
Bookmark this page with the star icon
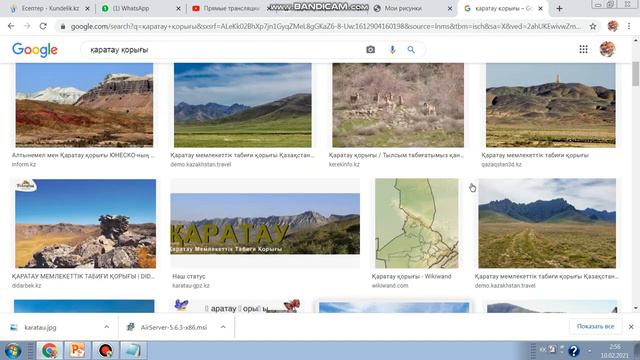(593, 26)
